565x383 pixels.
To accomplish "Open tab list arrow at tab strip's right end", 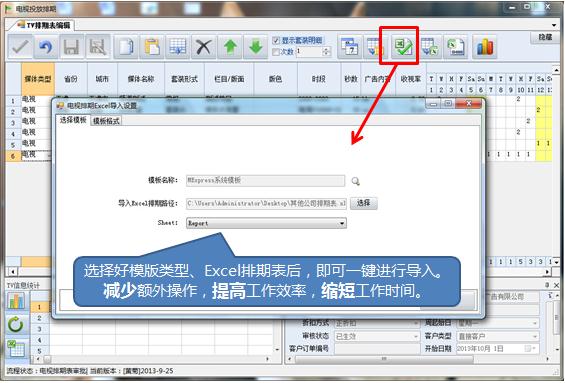I will 554,25.
